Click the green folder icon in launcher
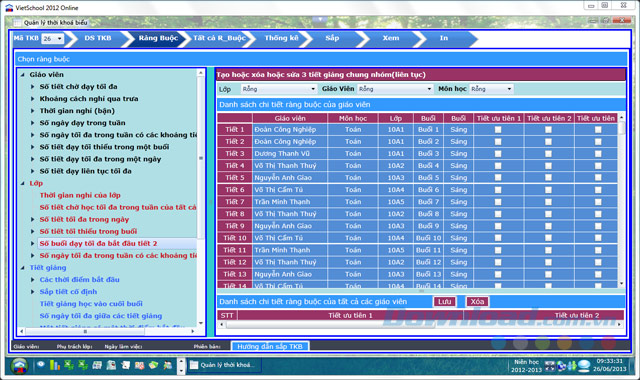 point(153,365)
